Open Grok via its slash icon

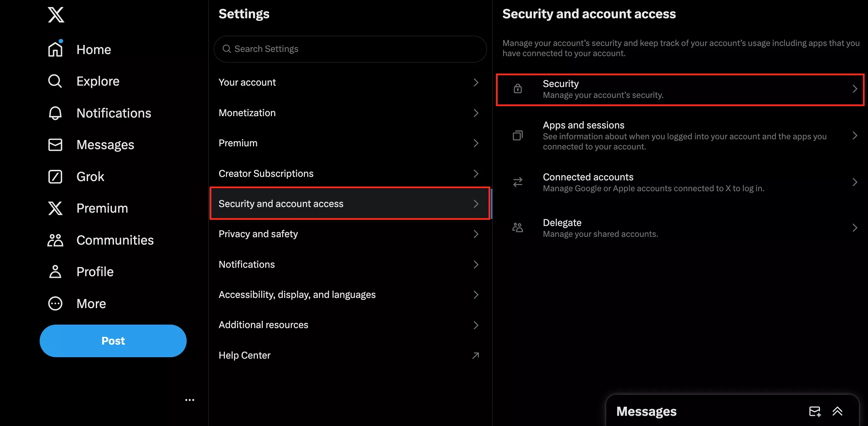click(x=55, y=177)
